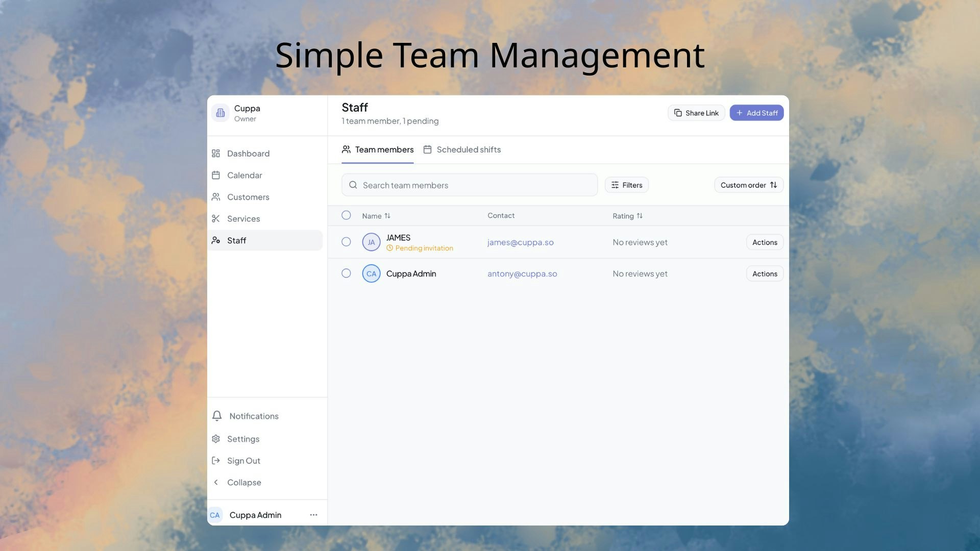
Task: Click the Search team members field
Action: [x=470, y=185]
